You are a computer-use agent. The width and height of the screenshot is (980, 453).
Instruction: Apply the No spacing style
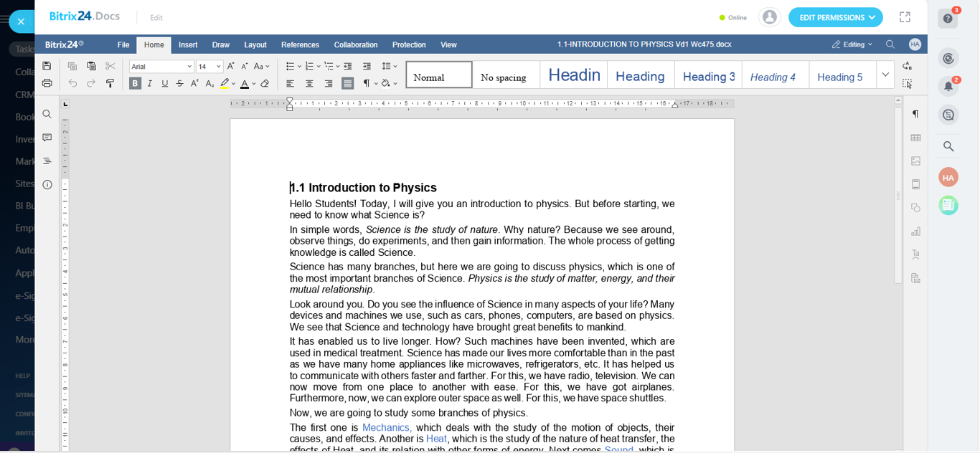[x=507, y=75]
